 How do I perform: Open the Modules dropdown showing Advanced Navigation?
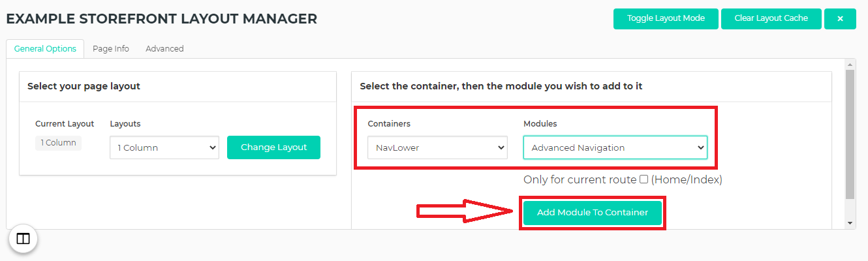[615, 147]
